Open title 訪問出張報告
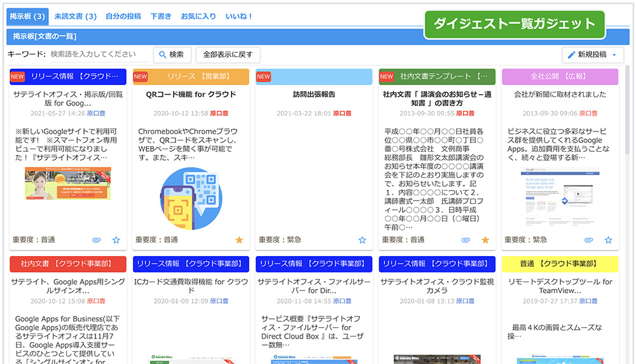 tap(314, 95)
